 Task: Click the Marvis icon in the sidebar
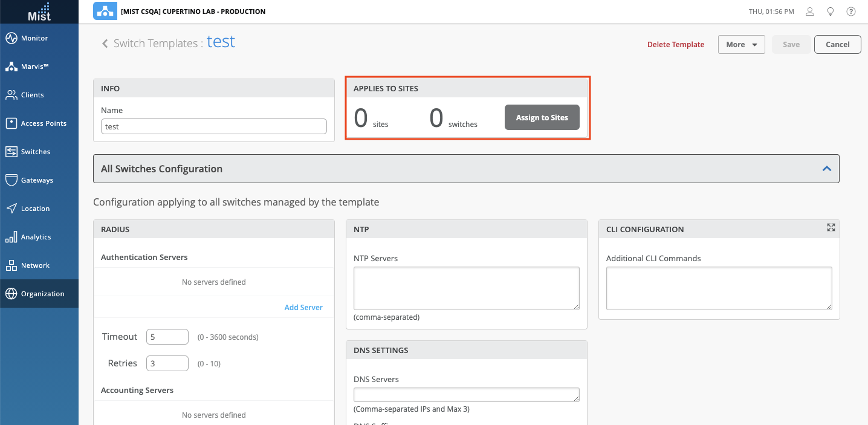11,67
